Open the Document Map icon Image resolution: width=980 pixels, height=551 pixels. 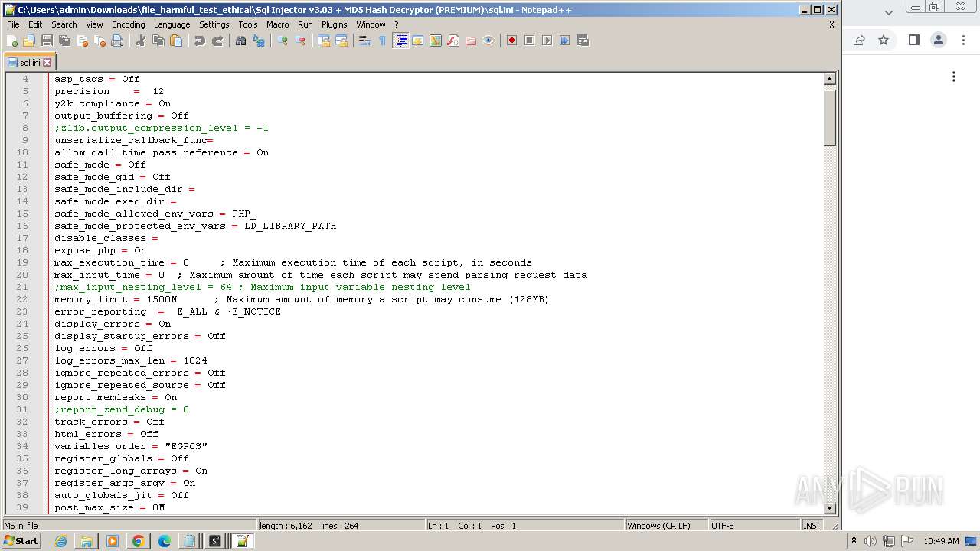pyautogui.click(x=436, y=41)
